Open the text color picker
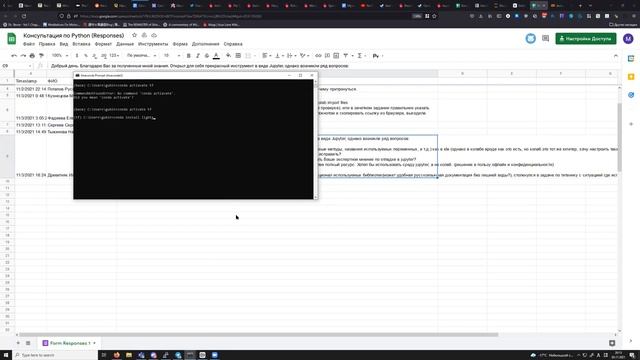The height and width of the screenshot is (360, 640). coord(216,56)
